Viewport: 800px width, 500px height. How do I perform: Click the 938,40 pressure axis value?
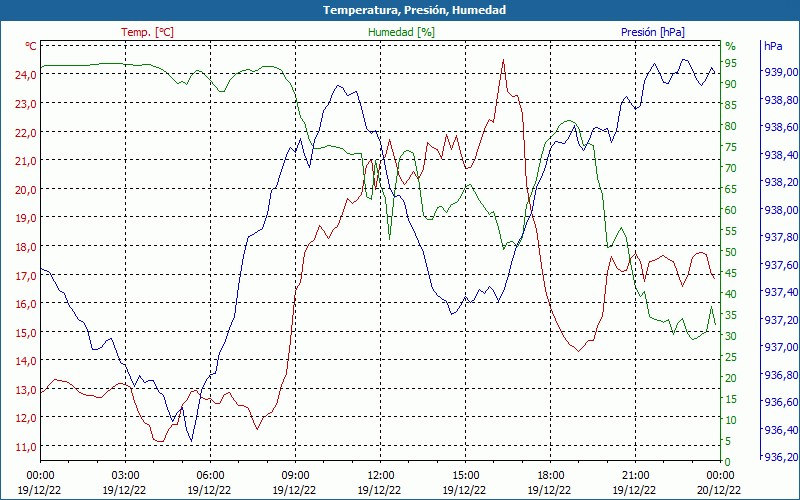coord(781,155)
